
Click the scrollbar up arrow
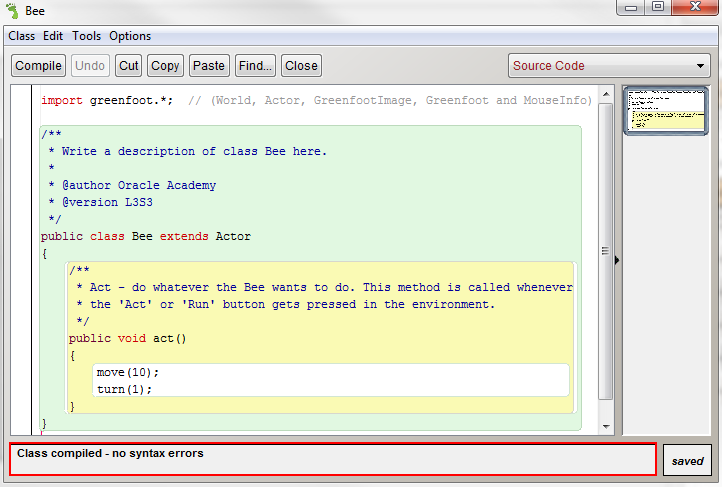(606, 94)
